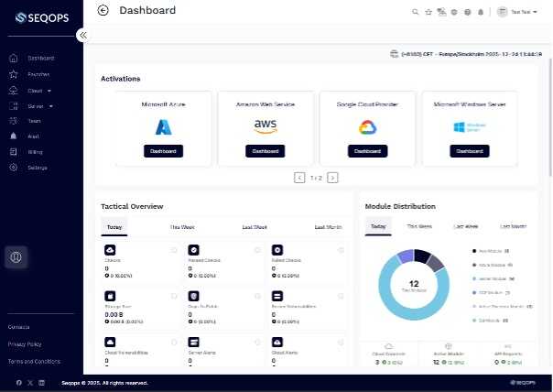Open the Terms and Conditions link

(x=34, y=361)
